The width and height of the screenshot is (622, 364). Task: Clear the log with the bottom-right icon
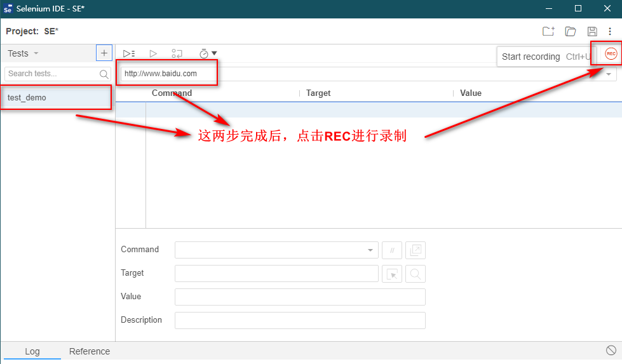point(611,351)
